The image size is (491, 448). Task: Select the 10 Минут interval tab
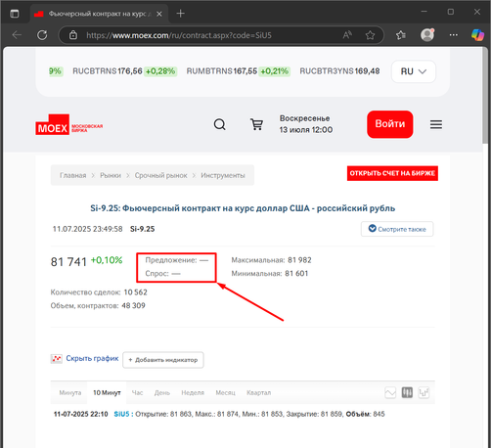coord(107,392)
